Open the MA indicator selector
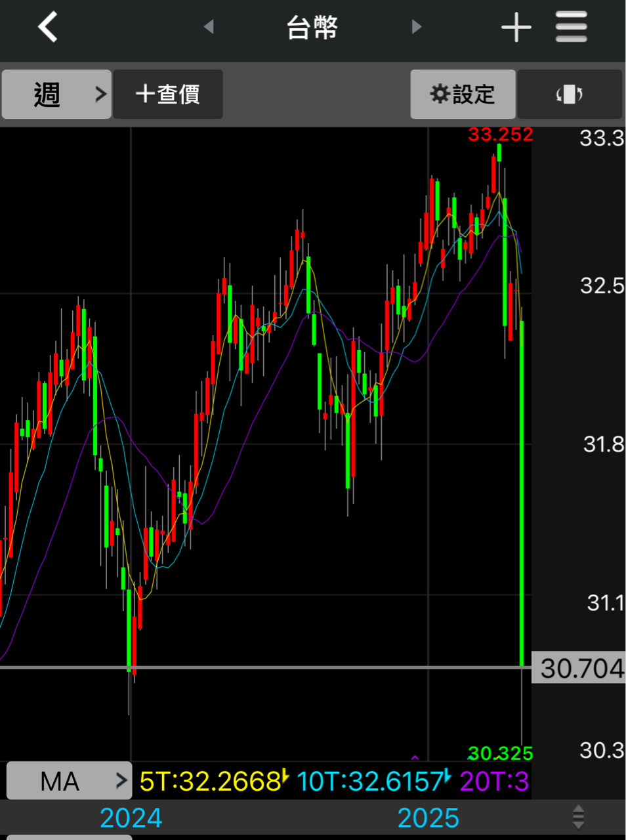Image resolution: width=626 pixels, height=840 pixels. [69, 781]
